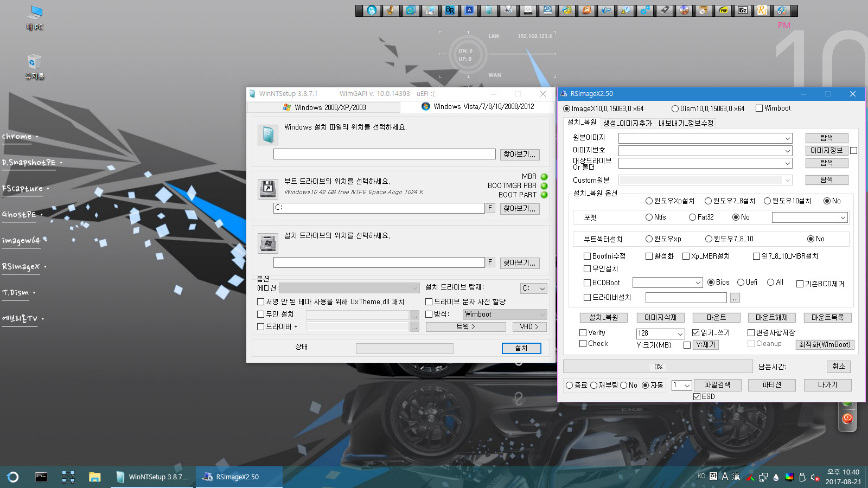Open the disc icon in top dock
The width and height of the screenshot is (868, 488).
pyautogui.click(x=684, y=10)
